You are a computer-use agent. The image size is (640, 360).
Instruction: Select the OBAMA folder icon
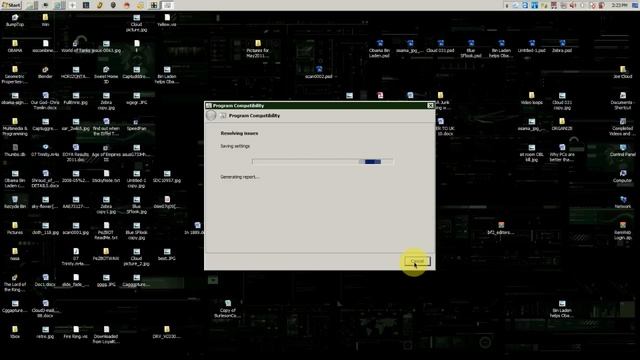click(x=15, y=47)
